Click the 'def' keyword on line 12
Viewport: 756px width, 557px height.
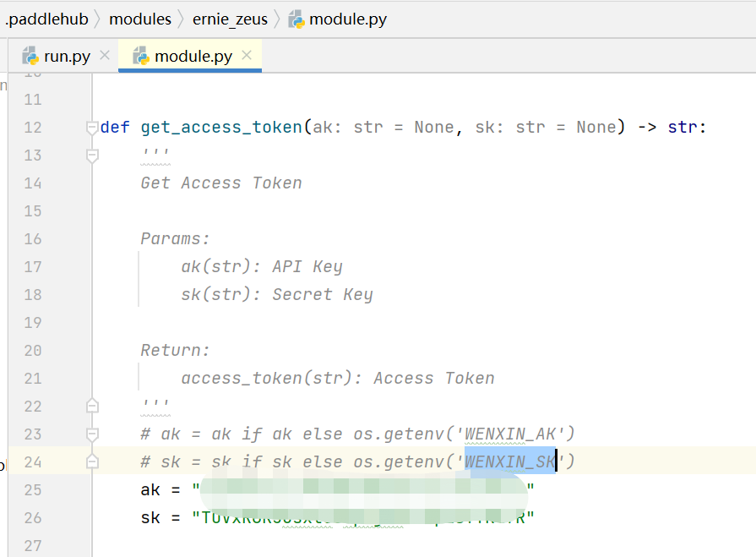click(115, 128)
